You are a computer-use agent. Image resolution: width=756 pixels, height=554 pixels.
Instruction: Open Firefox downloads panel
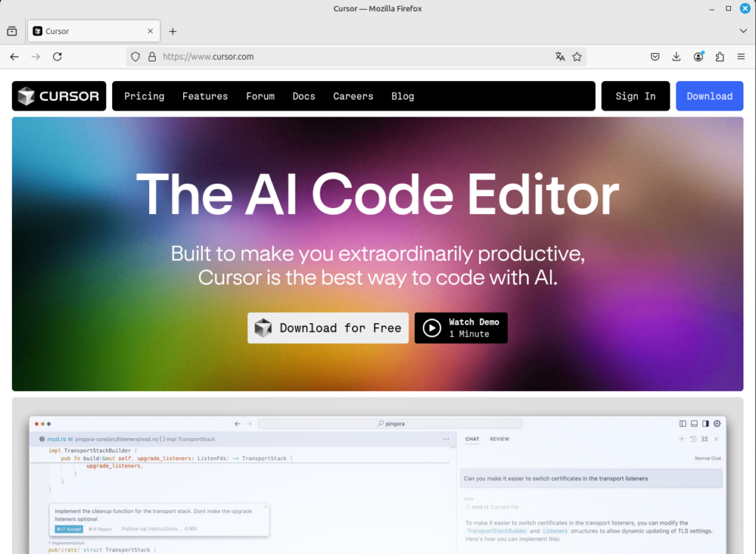[676, 57]
